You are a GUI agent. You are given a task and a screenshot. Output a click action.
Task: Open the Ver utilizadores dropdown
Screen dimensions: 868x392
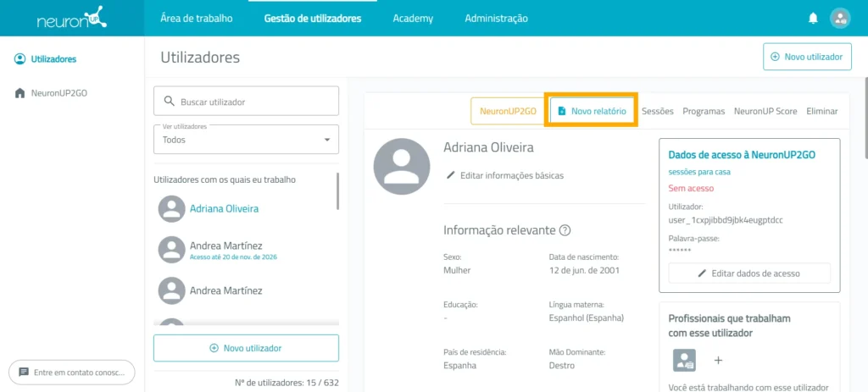click(x=246, y=140)
